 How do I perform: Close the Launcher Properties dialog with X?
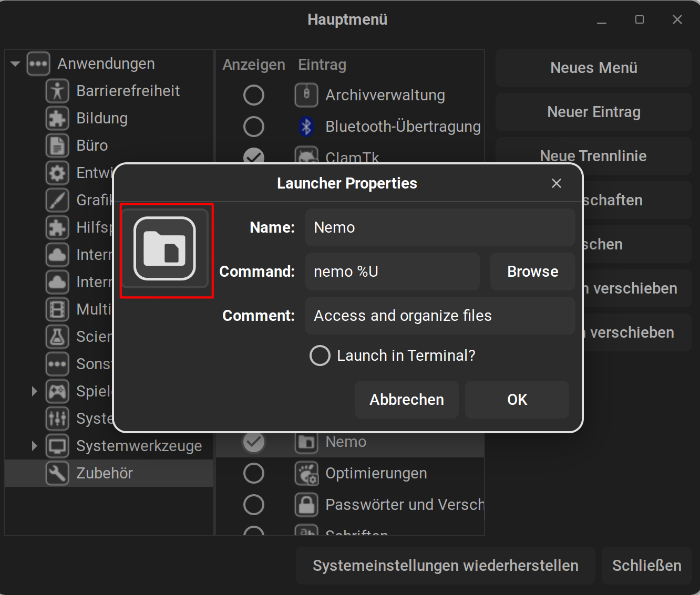[557, 183]
